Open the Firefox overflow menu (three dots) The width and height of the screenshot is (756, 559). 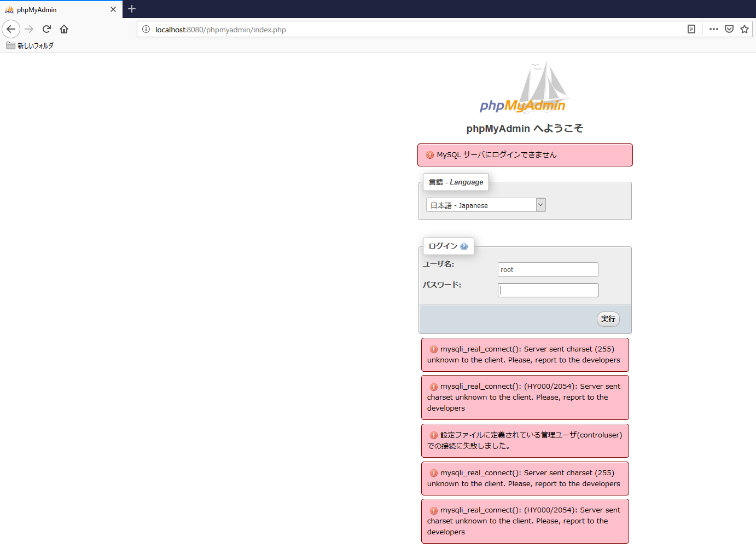(713, 29)
